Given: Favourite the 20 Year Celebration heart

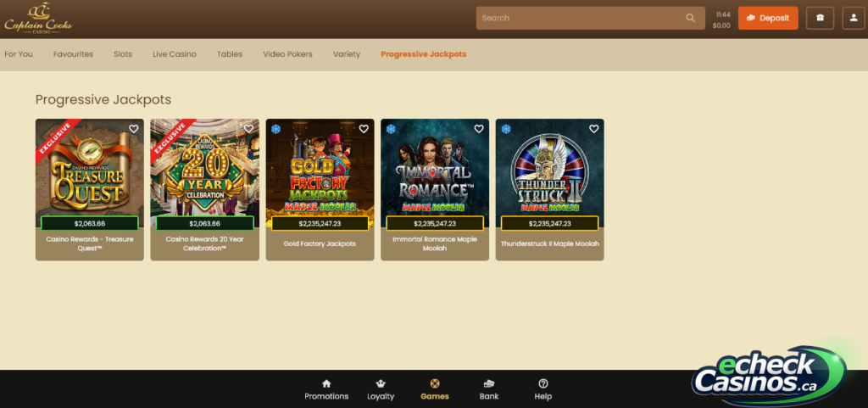Looking at the screenshot, I should click(248, 129).
